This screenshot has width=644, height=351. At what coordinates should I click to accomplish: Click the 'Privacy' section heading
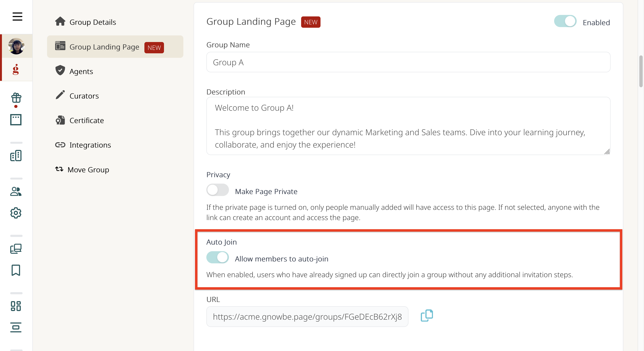pyautogui.click(x=218, y=174)
